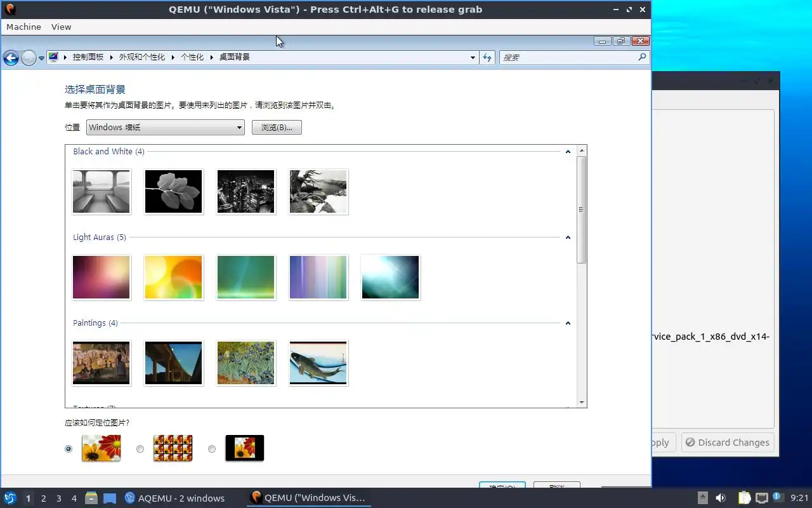
Task: Open the clipboard tray icon
Action: click(x=744, y=498)
